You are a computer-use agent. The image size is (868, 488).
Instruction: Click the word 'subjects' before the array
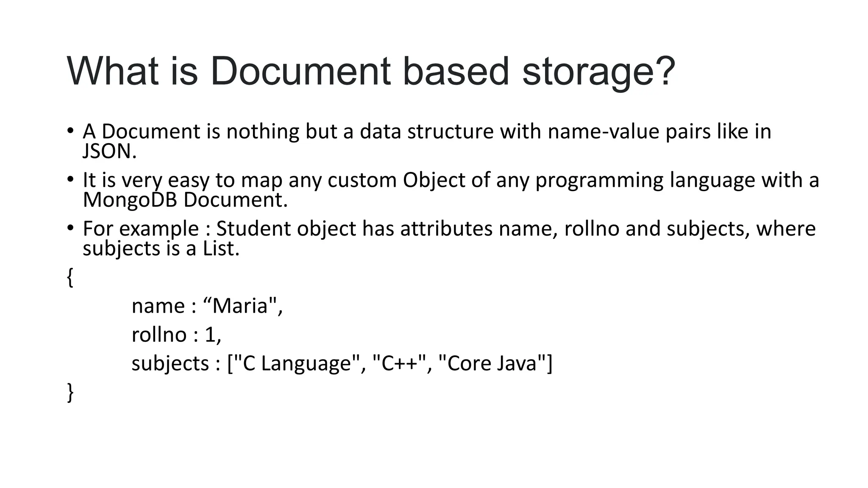[170, 363]
